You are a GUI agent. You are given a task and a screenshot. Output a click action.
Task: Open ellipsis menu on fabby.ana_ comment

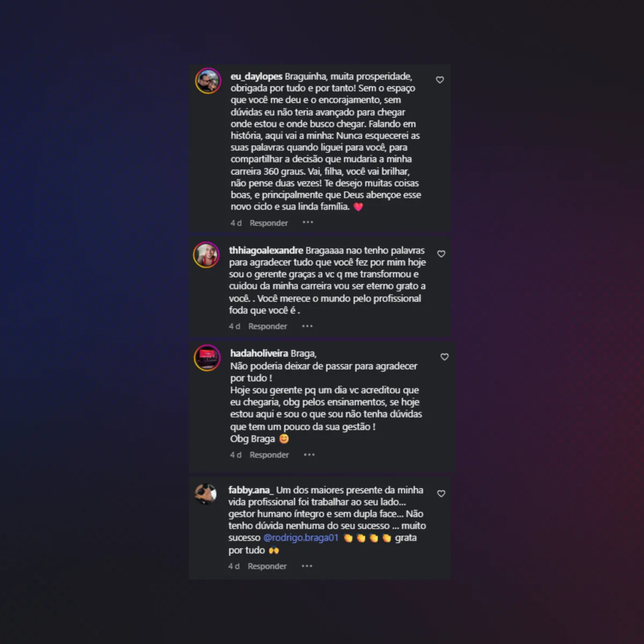(307, 566)
